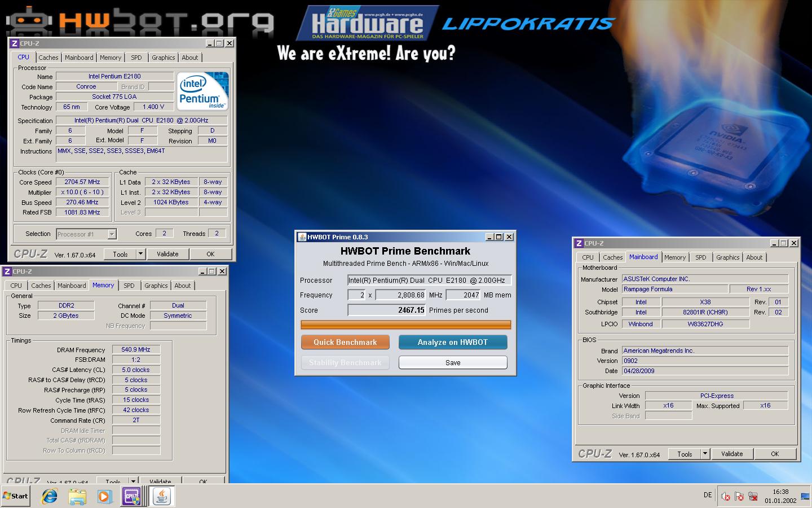Click the BIOS Date value 04/28/2009

pos(705,371)
